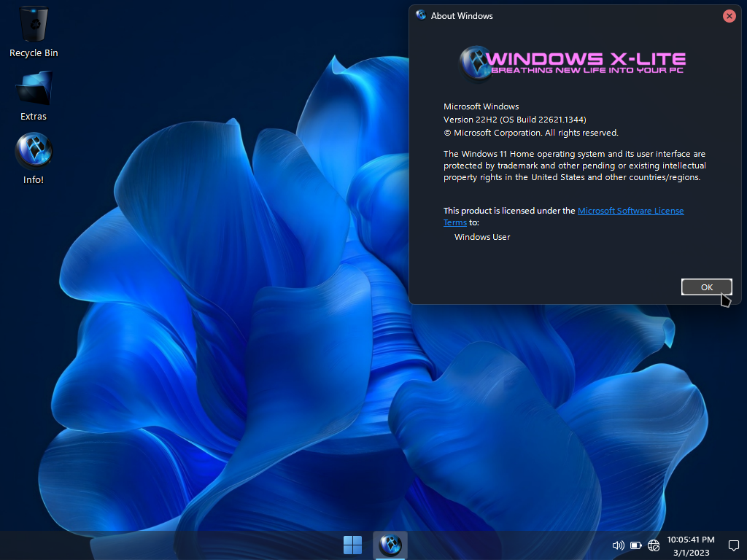Click the Microsoft Corporation copyright line
747x560 pixels.
pos(531,133)
